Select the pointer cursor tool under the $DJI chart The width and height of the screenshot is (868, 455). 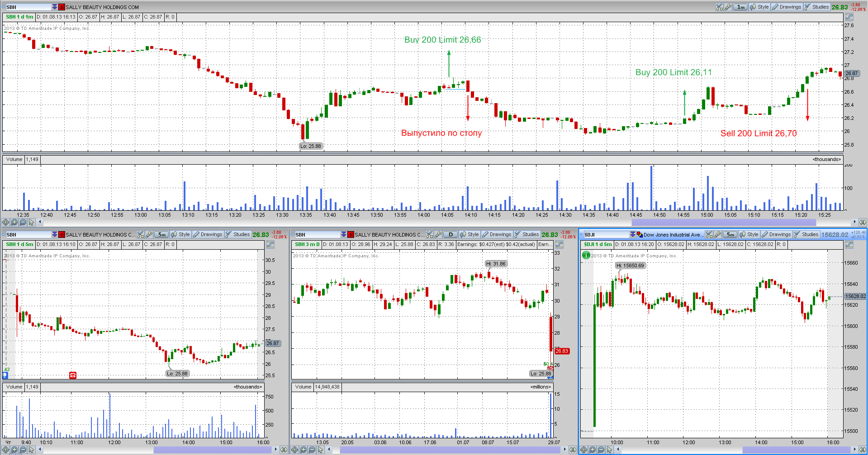pos(610,450)
